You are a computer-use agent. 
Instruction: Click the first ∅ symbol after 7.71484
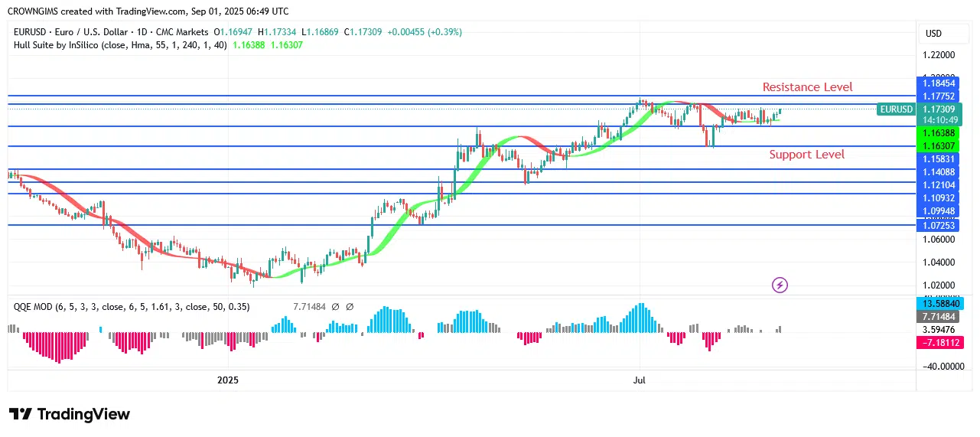[336, 307]
